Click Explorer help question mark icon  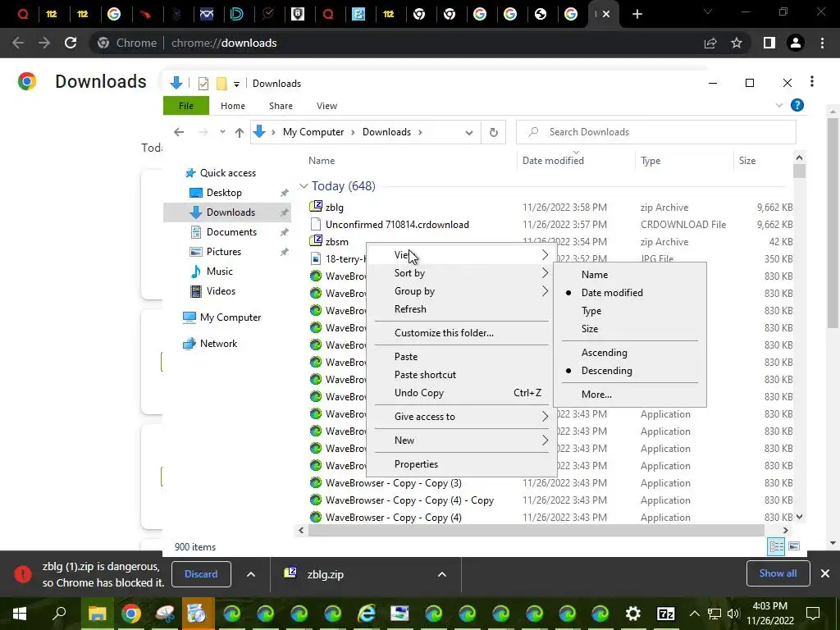click(797, 106)
